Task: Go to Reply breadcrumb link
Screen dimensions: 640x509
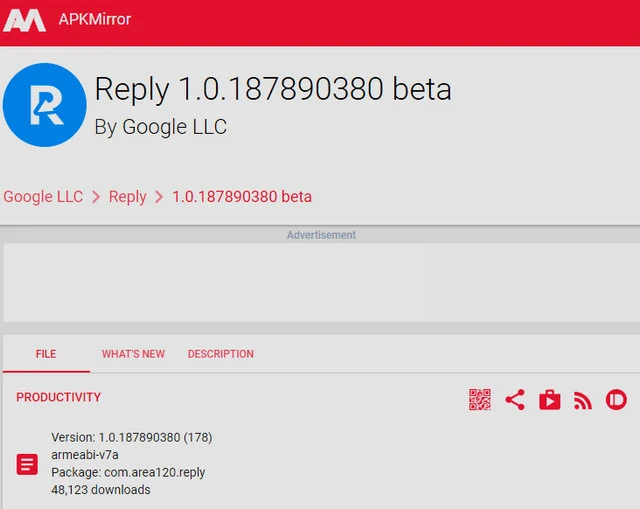Action: point(127,197)
